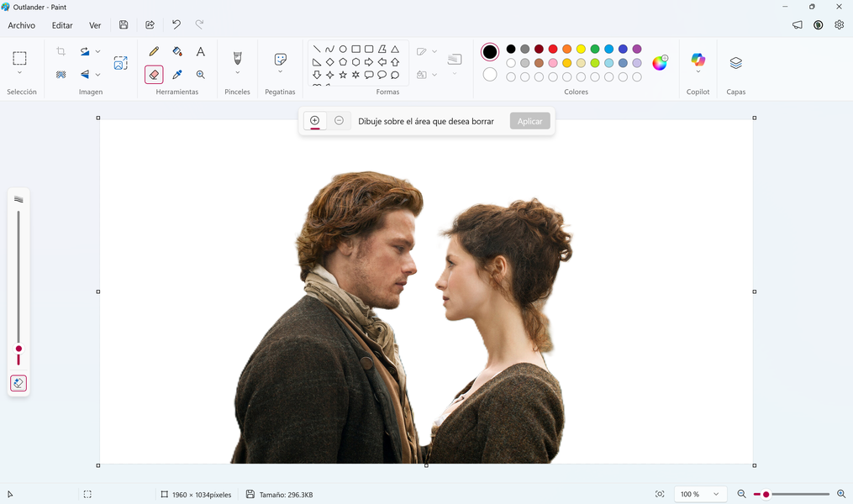Expand the flip options dropdown arrow
853x504 pixels.
click(98, 75)
